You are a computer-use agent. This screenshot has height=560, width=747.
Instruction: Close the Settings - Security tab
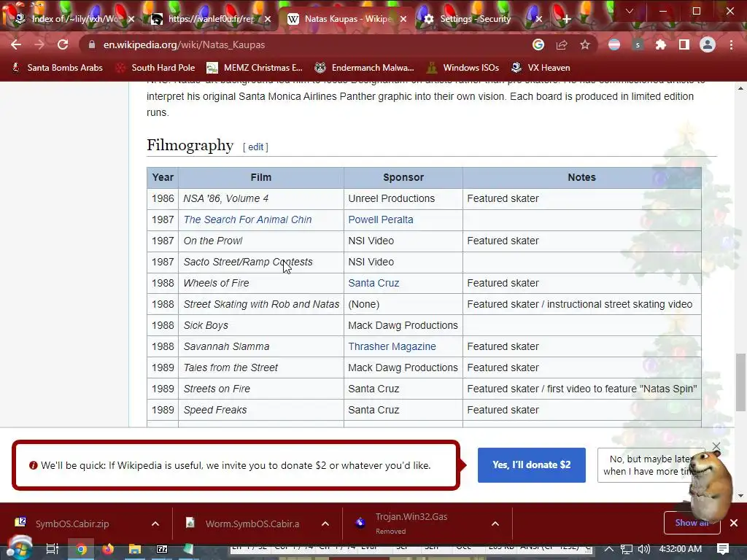539,19
